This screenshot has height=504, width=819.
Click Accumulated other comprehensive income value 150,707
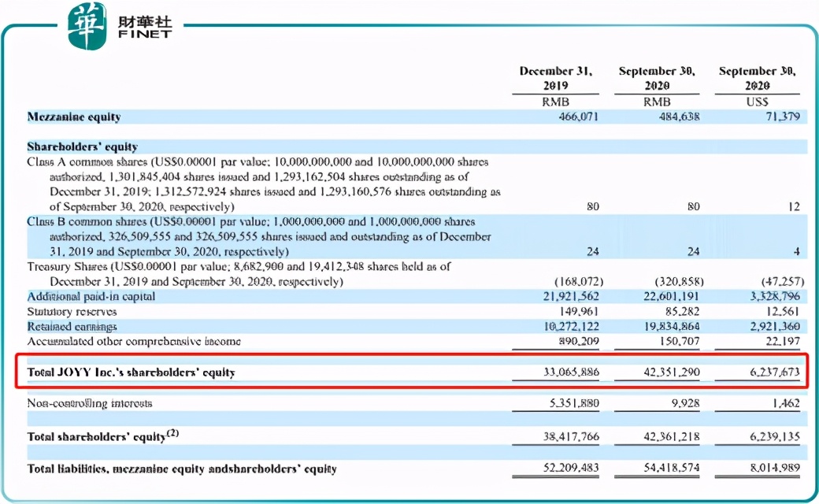[x=679, y=342]
